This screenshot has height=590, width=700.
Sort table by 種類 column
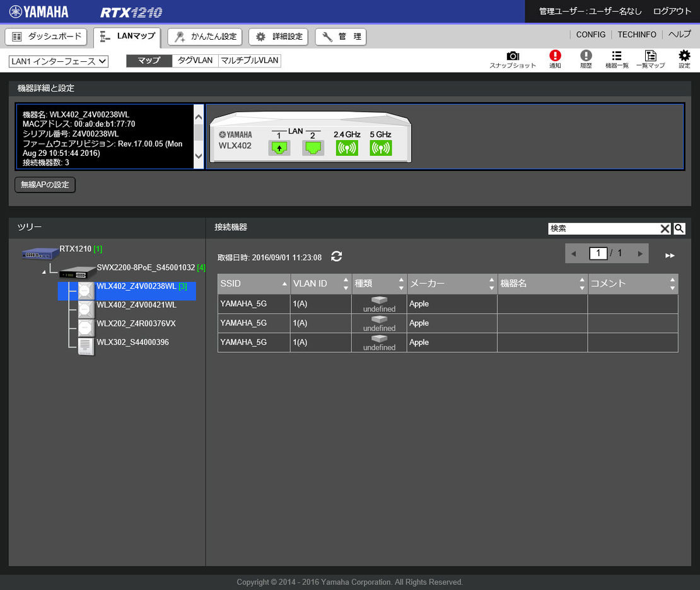point(379,283)
